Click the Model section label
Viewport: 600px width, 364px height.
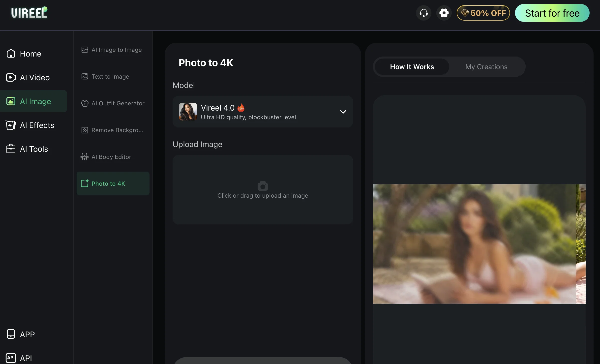(184, 85)
